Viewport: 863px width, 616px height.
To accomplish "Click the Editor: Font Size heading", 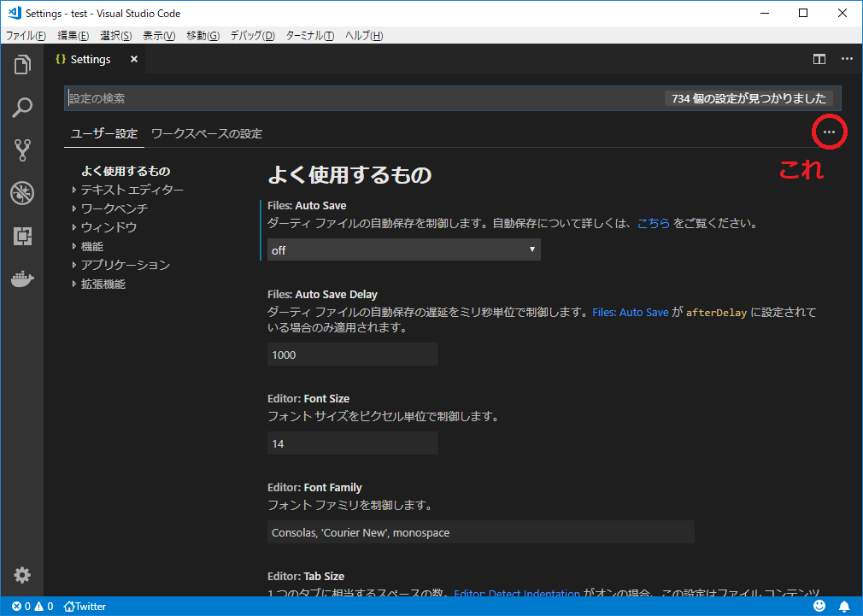I will [308, 398].
